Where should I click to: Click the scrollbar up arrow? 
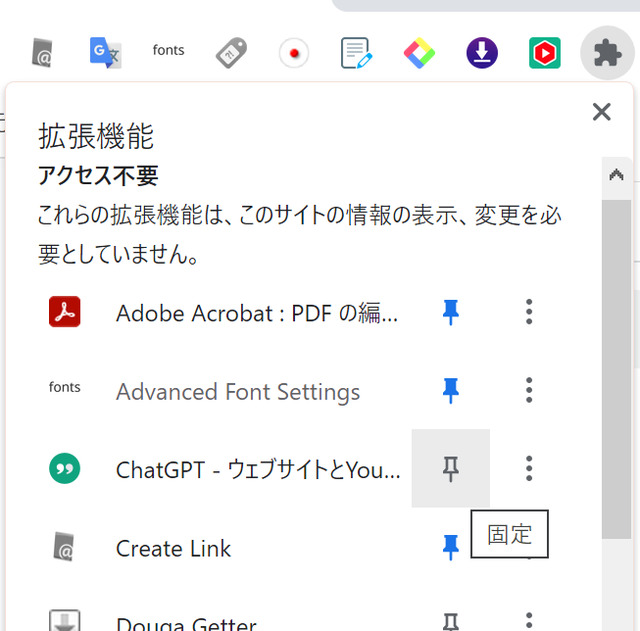click(x=616, y=176)
